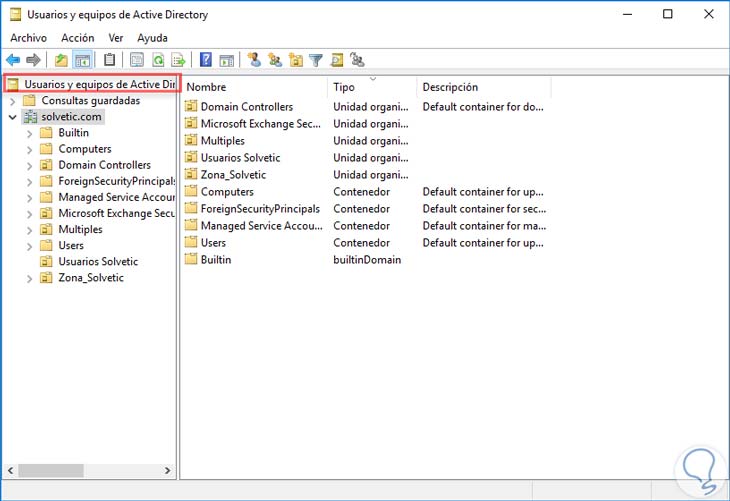Sort by the Descripción column header

coord(484,87)
